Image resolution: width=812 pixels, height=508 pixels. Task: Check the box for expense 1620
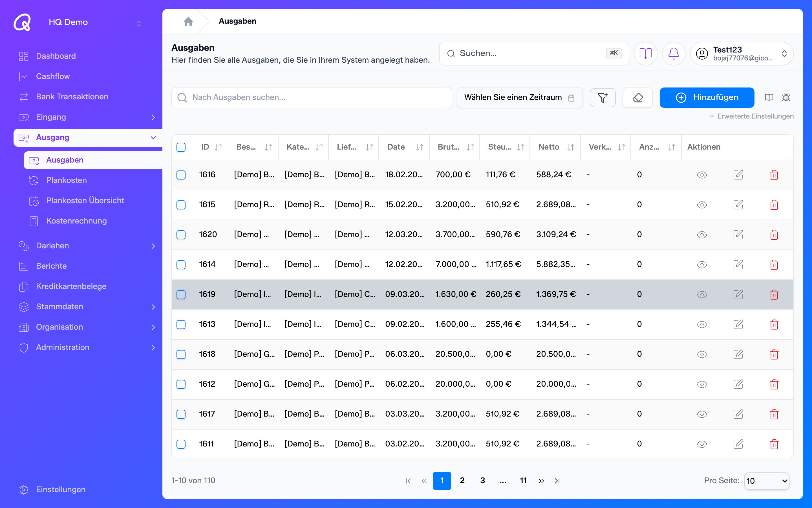click(x=181, y=235)
